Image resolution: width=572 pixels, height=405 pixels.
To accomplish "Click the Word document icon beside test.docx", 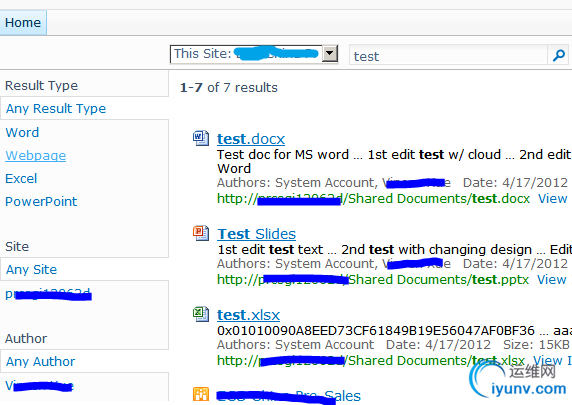I will click(201, 139).
